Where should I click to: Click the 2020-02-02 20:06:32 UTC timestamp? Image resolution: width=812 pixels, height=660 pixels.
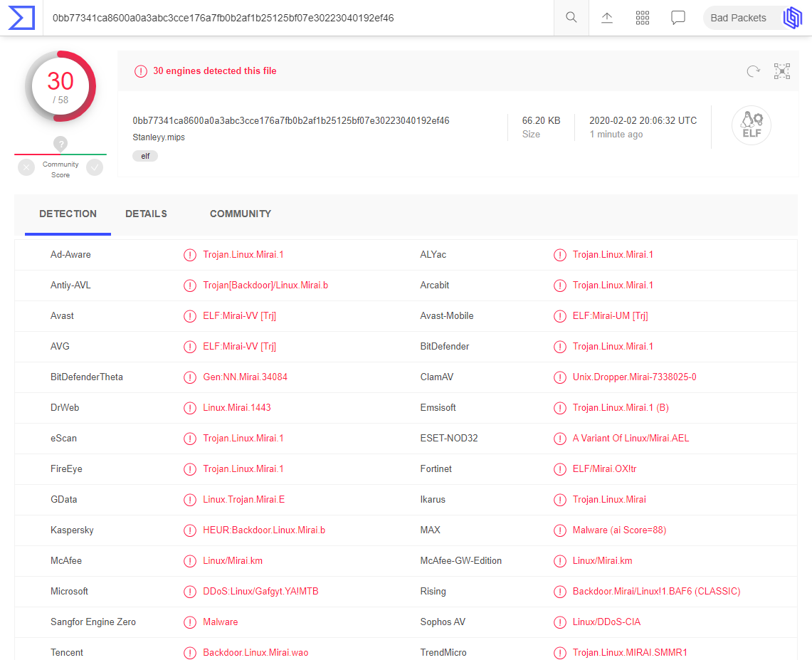tap(643, 121)
